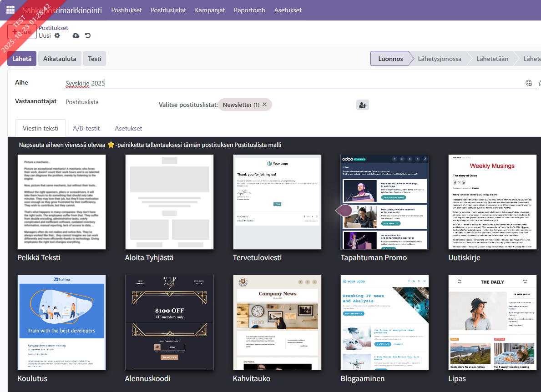Click the Testi button
The height and width of the screenshot is (392, 541).
(95, 59)
